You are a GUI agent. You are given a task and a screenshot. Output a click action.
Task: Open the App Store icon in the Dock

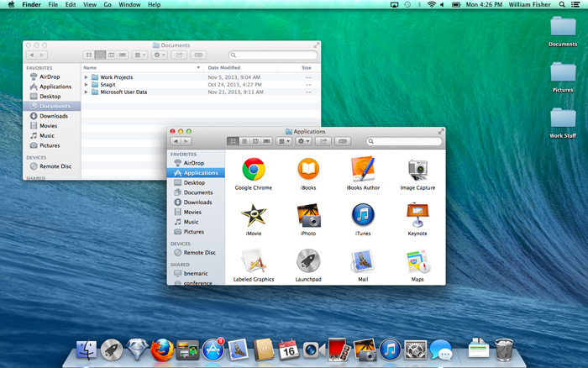click(x=213, y=350)
